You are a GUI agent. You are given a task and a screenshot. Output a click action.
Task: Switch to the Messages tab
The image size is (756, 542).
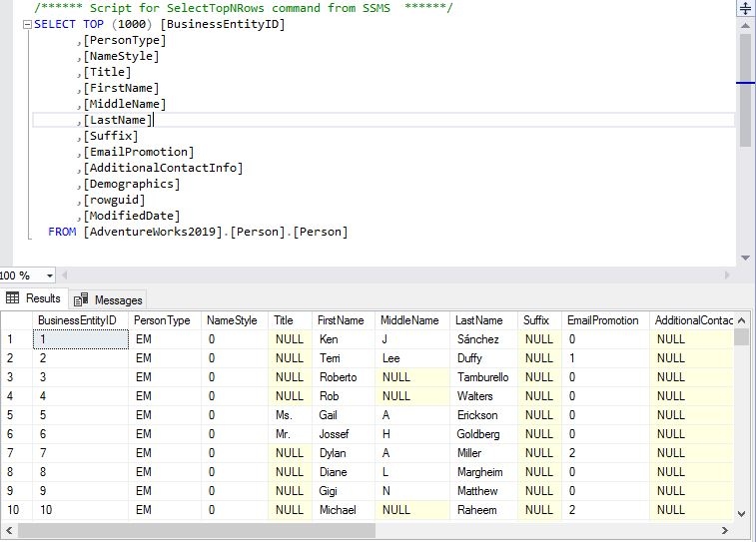109,299
